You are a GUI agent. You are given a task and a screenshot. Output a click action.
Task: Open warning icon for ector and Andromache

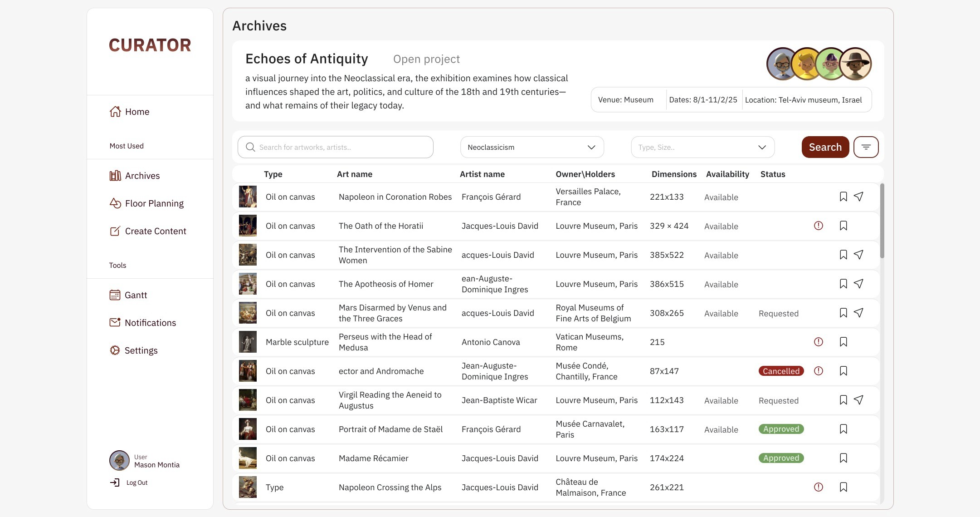pyautogui.click(x=818, y=371)
